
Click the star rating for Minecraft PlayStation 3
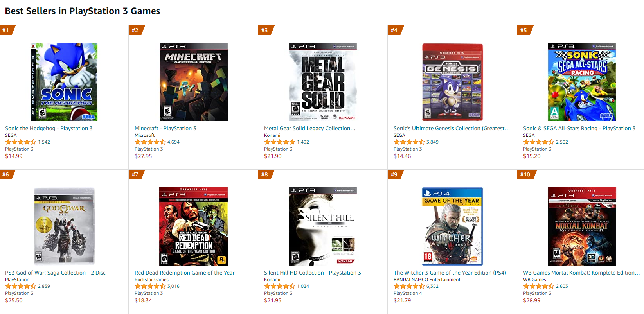[x=150, y=142]
